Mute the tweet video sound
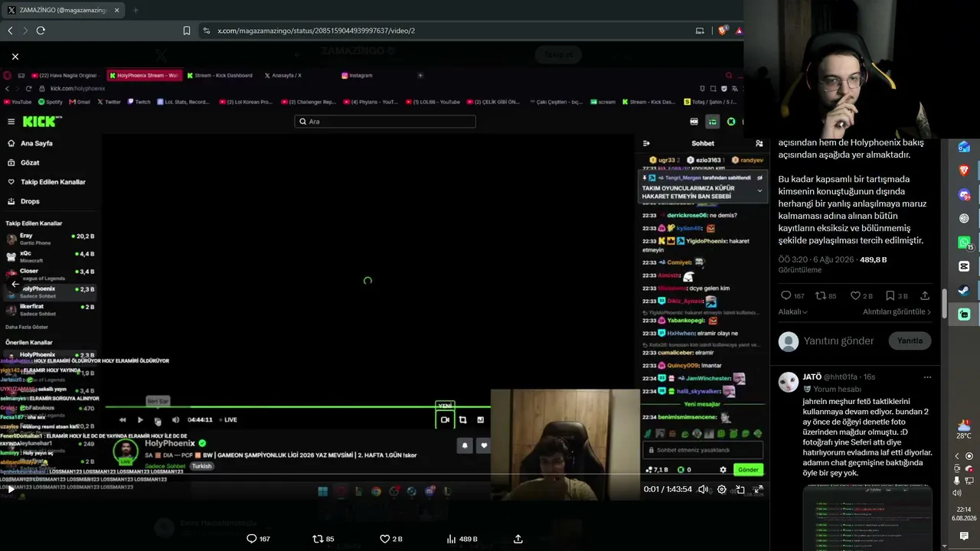980x551 pixels. click(703, 489)
